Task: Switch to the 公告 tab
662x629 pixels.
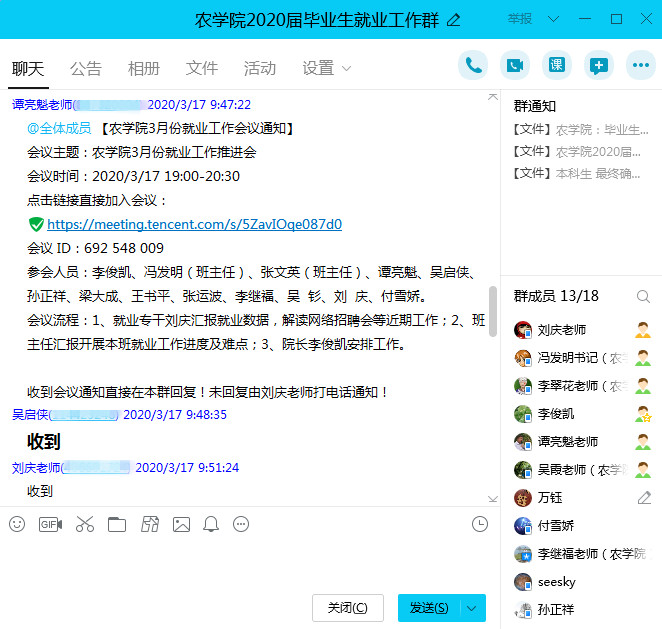Action: [86, 68]
